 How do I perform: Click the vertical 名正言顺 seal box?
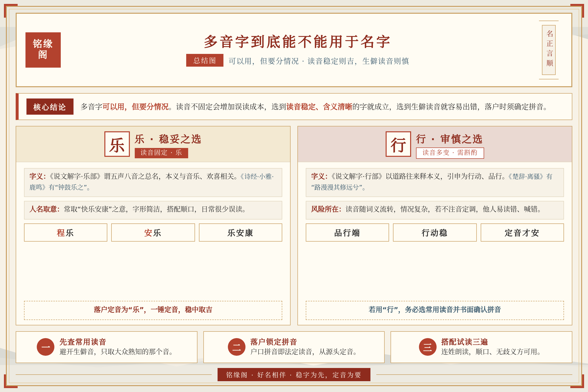tap(549, 50)
